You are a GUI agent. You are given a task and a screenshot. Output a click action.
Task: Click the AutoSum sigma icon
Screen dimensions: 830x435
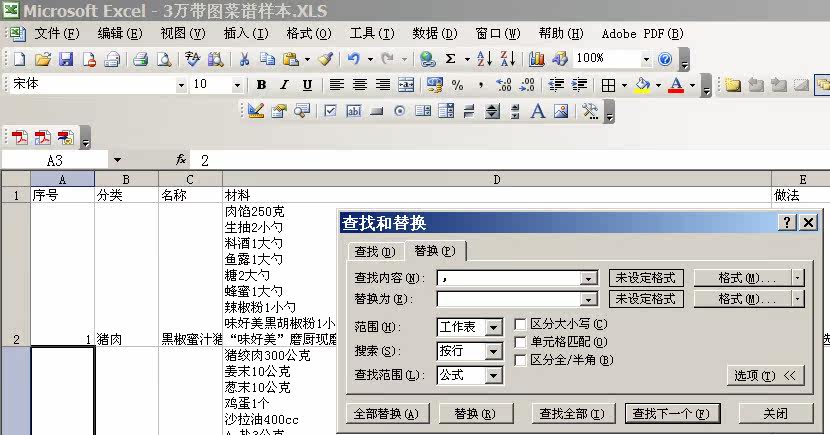[x=450, y=59]
